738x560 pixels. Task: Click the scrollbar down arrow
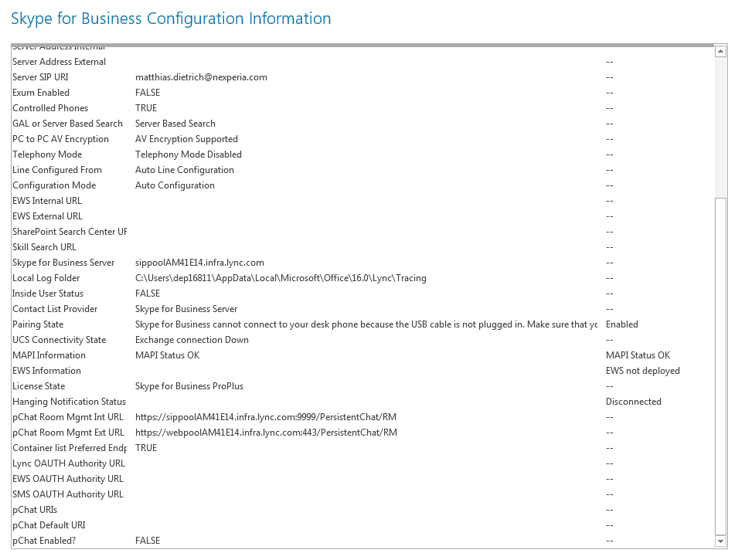point(720,541)
